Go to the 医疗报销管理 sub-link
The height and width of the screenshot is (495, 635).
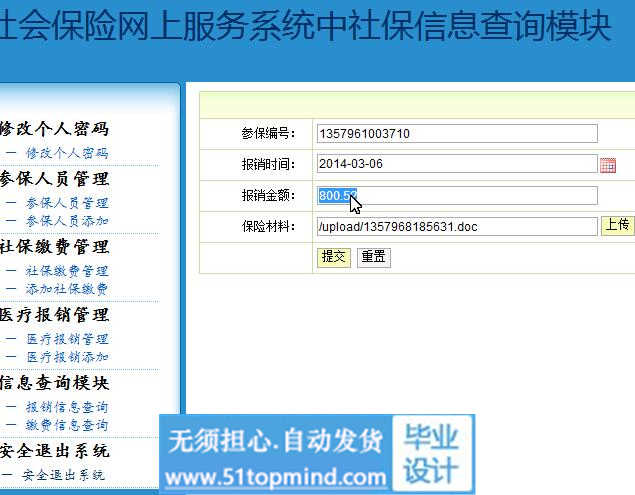click(66, 339)
